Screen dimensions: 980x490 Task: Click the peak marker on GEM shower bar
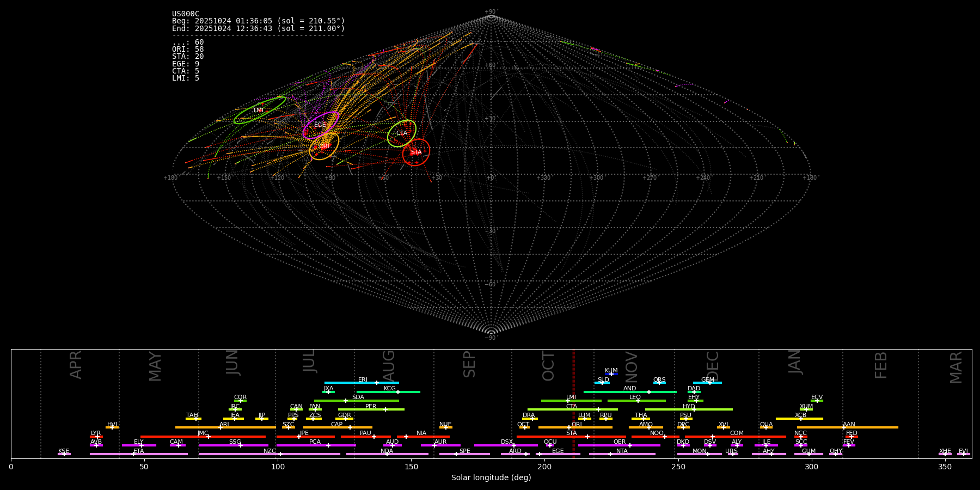[x=709, y=383]
